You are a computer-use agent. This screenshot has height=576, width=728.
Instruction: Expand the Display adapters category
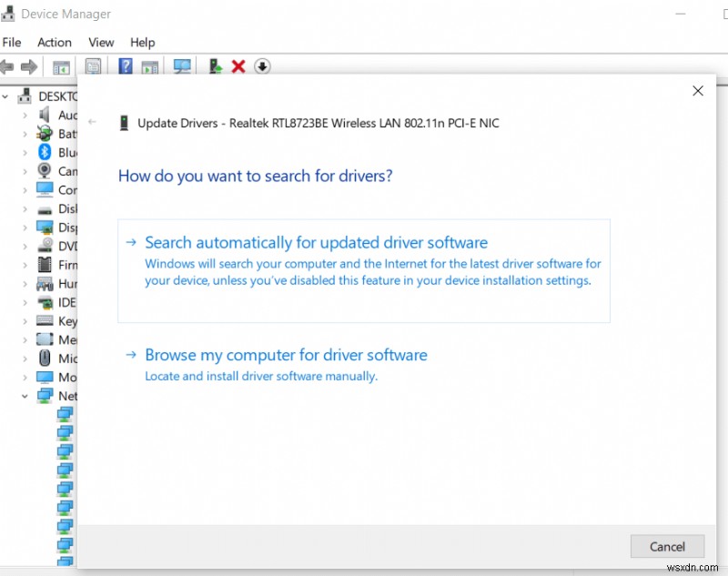pos(25,227)
